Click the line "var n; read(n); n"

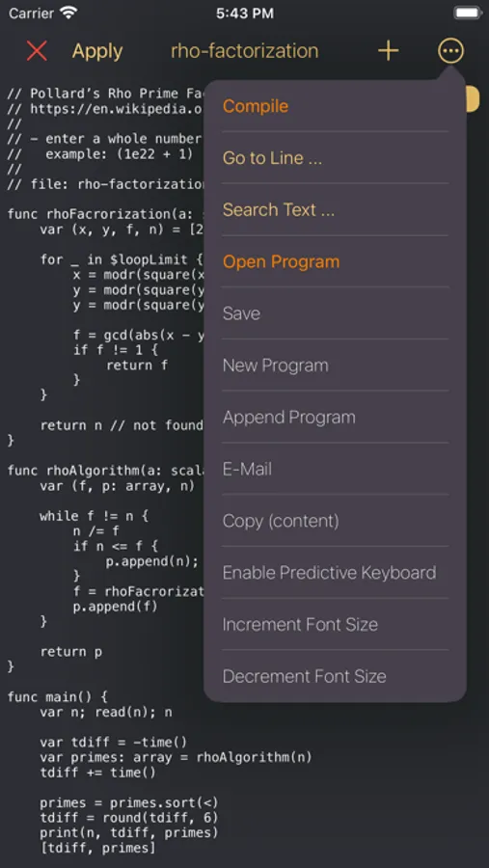pyautogui.click(x=106, y=712)
